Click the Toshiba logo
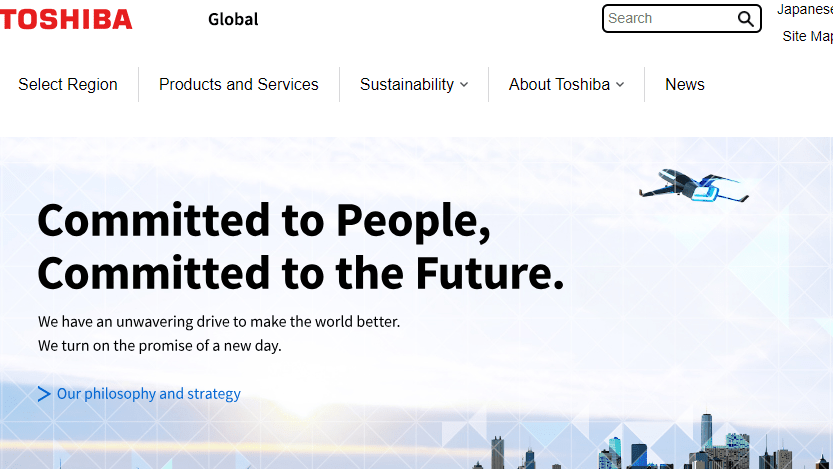 pos(66,19)
